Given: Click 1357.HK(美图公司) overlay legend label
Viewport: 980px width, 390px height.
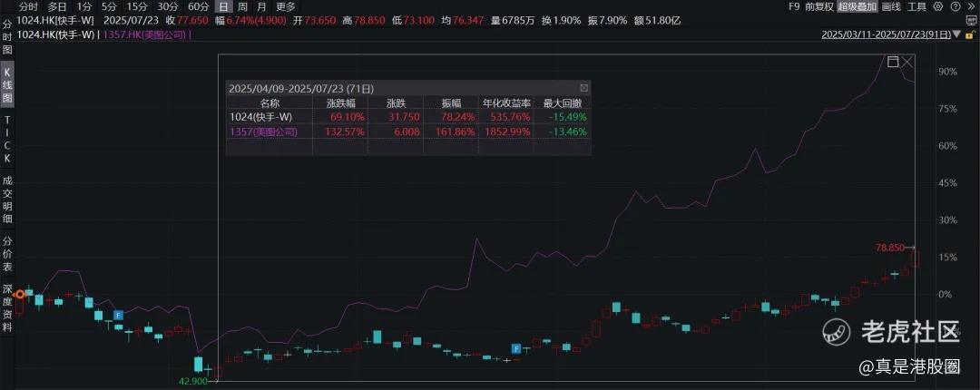Looking at the screenshot, I should tap(143, 35).
